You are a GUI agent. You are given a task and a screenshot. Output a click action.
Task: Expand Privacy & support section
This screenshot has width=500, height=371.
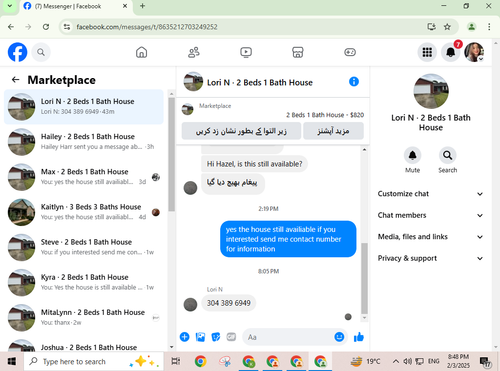click(430, 258)
